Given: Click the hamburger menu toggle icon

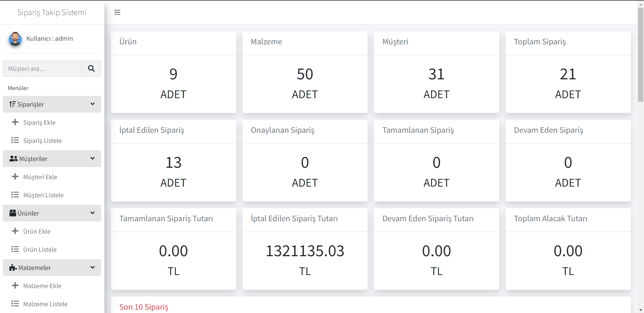Looking at the screenshot, I should click(117, 12).
